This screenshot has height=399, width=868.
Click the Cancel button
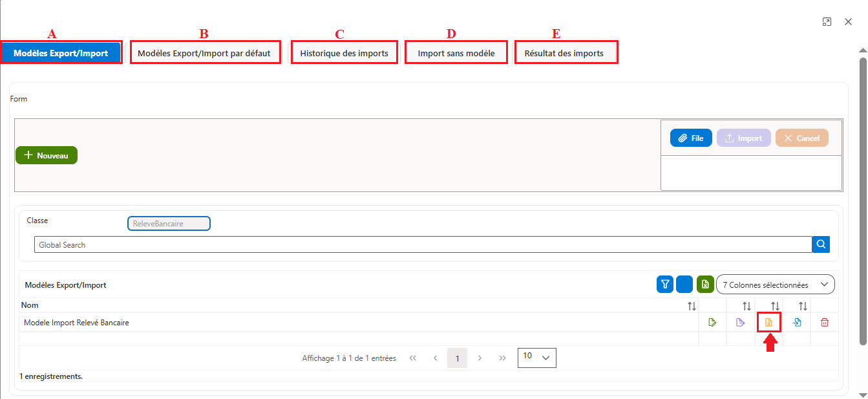(x=802, y=138)
